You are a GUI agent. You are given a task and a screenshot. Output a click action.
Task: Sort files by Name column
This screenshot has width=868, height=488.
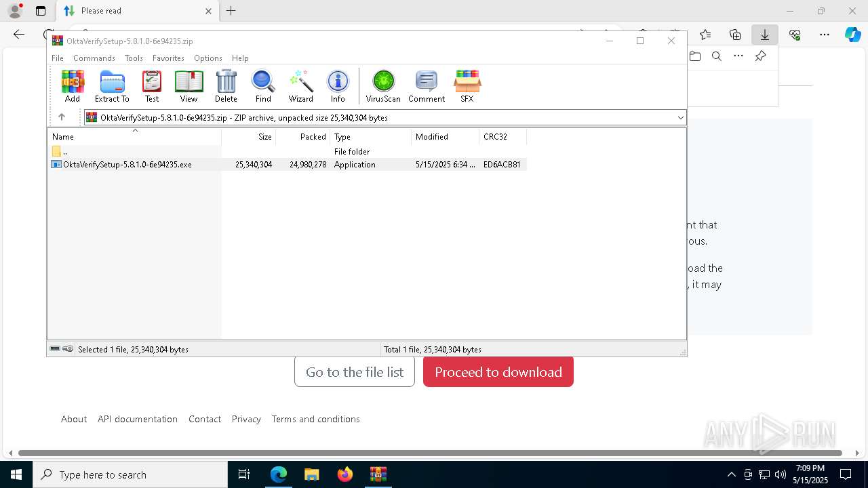(x=134, y=137)
